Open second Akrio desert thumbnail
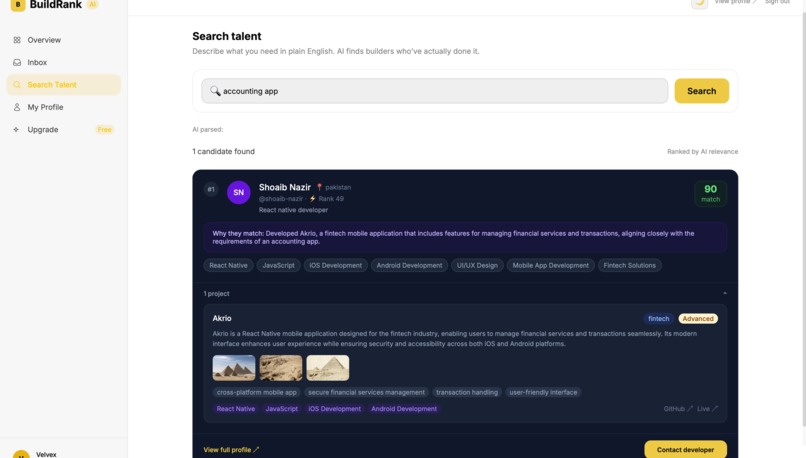Image resolution: width=806 pixels, height=458 pixels. click(x=281, y=368)
